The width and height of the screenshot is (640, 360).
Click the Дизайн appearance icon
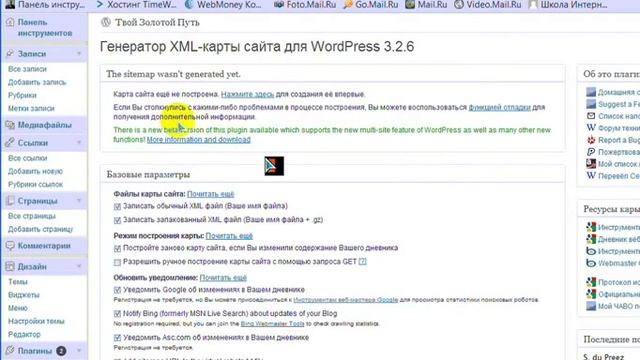10,267
